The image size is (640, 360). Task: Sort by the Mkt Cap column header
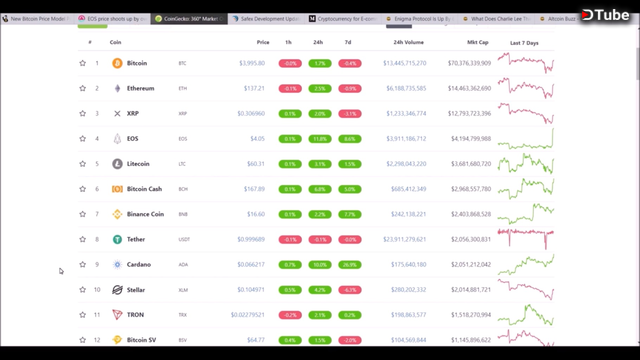pos(478,42)
